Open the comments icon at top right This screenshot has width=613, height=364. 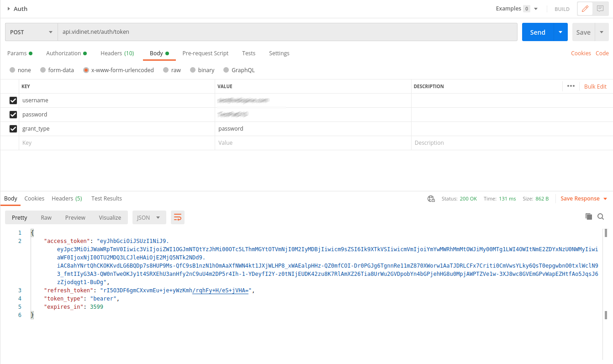(600, 9)
